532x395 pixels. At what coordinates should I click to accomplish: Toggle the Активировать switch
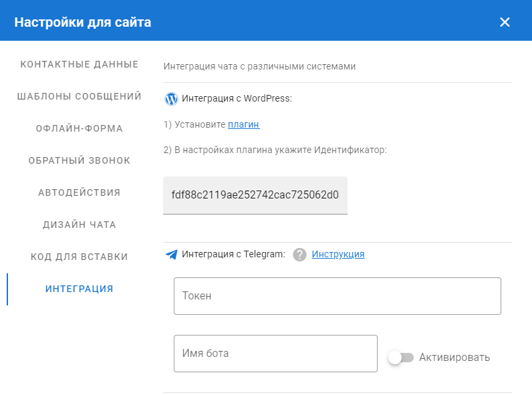tap(401, 358)
